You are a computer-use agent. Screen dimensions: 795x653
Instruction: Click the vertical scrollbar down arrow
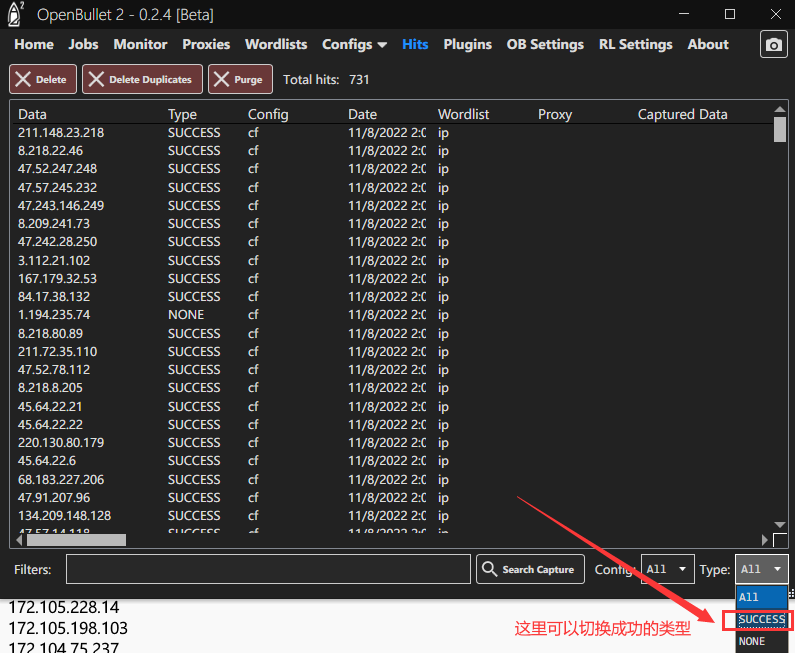click(x=780, y=526)
